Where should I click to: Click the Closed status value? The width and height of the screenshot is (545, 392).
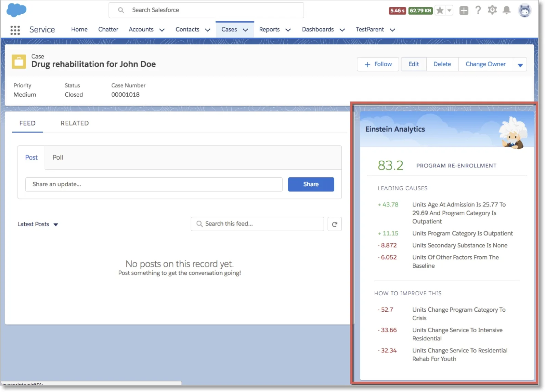pyautogui.click(x=74, y=95)
